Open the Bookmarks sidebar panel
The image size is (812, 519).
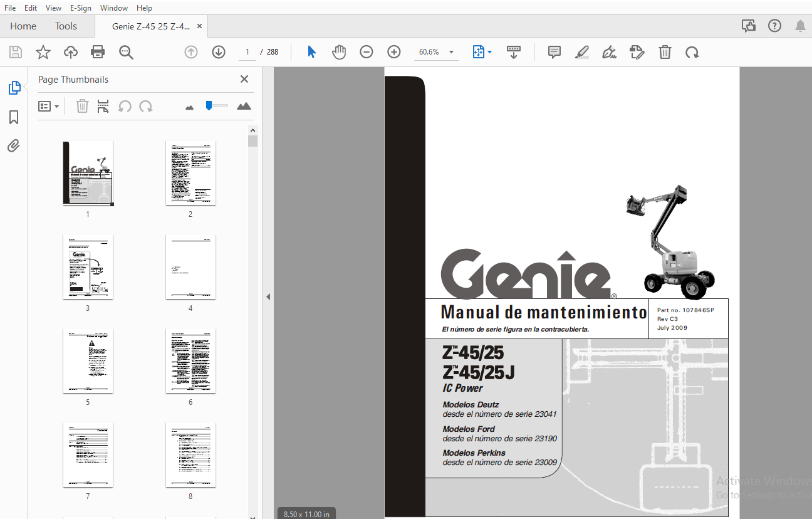point(14,117)
